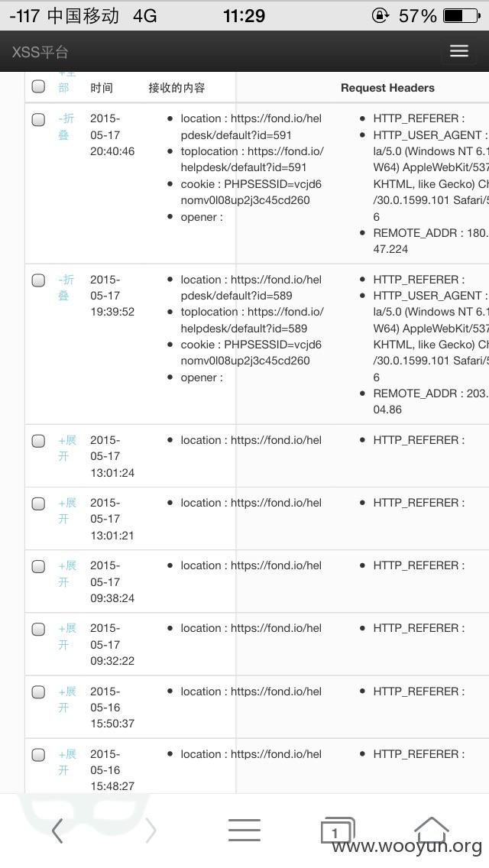Screen dimensions: 489x868
Task: Collapse the 20:40:46 record via 折叠
Action: [66, 126]
